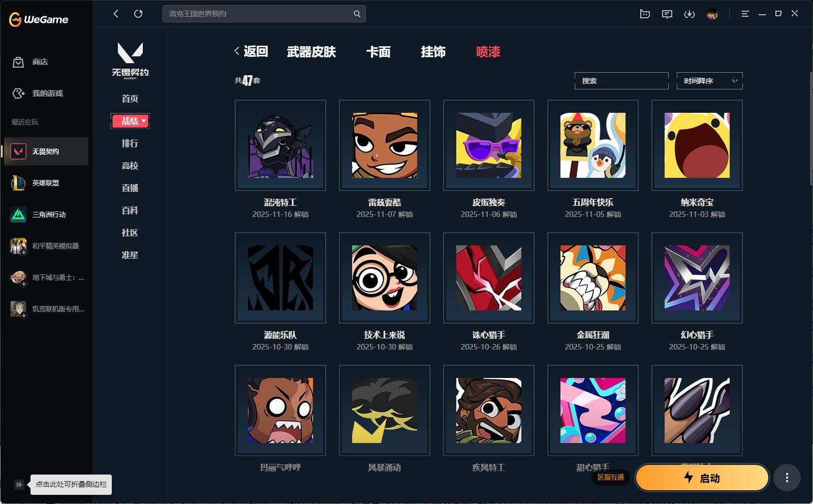
Task: Expand the 时间降序 sort dropdown
Action: pyautogui.click(x=709, y=81)
